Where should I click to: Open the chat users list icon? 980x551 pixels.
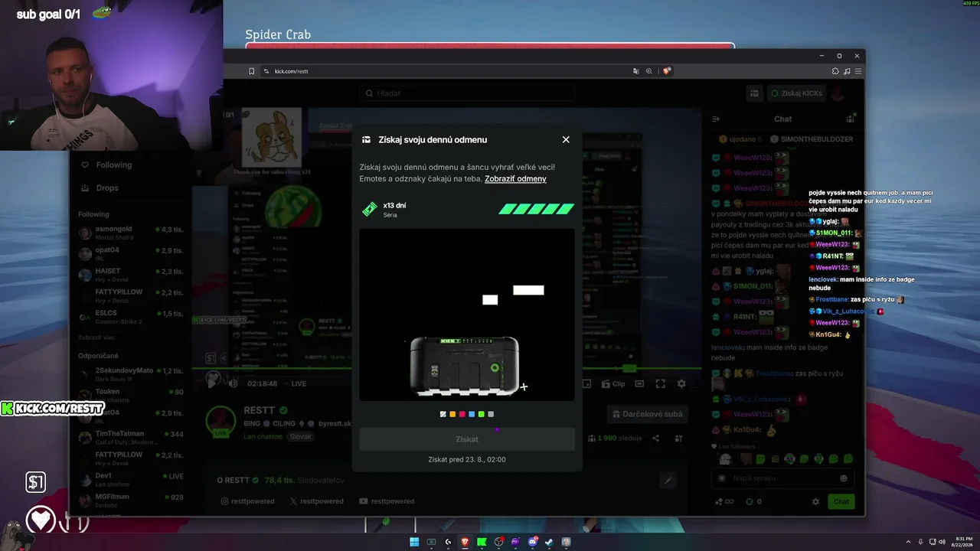850,119
